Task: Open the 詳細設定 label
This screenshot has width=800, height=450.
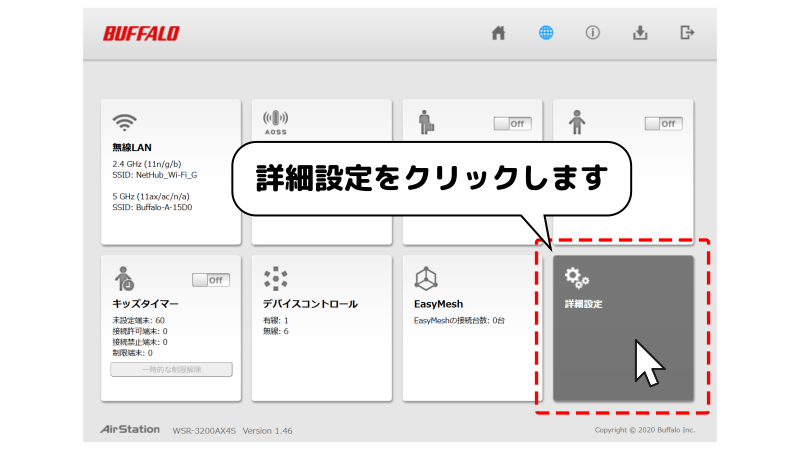Action: click(584, 304)
